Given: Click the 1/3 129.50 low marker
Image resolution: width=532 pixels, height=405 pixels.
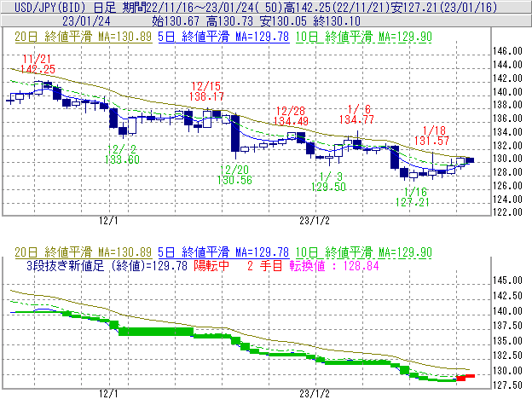Looking at the screenshot, I should [x=329, y=182].
